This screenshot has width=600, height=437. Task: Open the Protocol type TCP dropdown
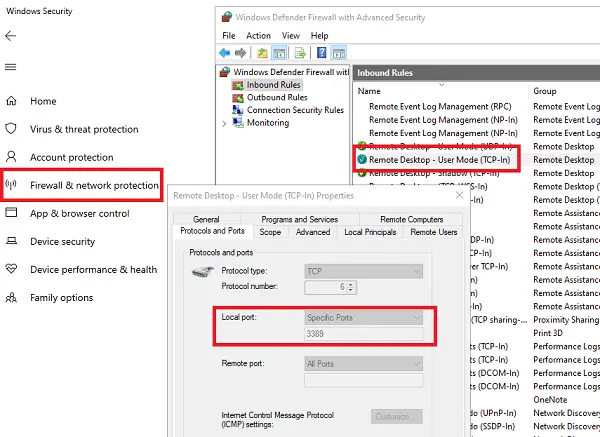pos(364,271)
